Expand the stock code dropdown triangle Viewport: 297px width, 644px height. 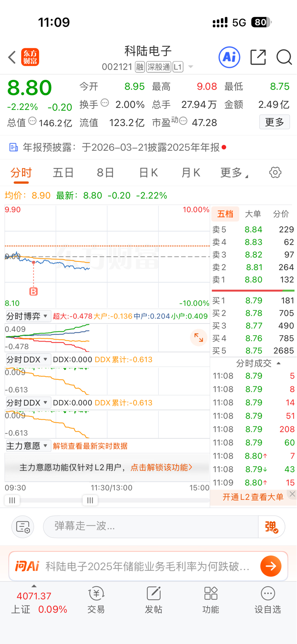pos(190,67)
